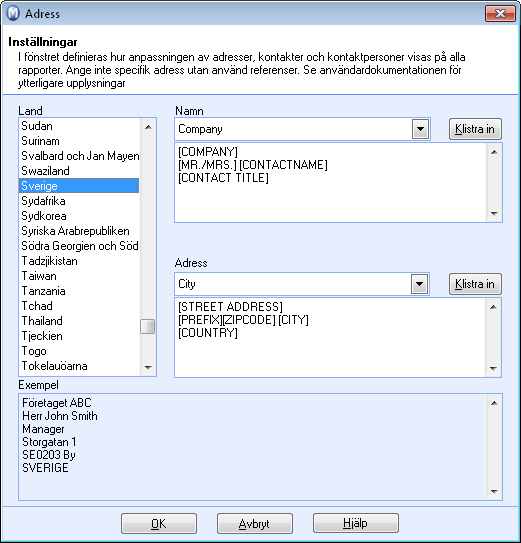
Task: Click scroll down arrow in Exempel box
Action: [494, 492]
